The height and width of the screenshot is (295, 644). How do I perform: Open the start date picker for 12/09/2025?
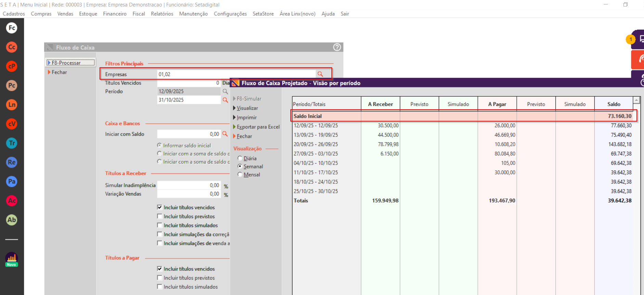click(x=225, y=92)
